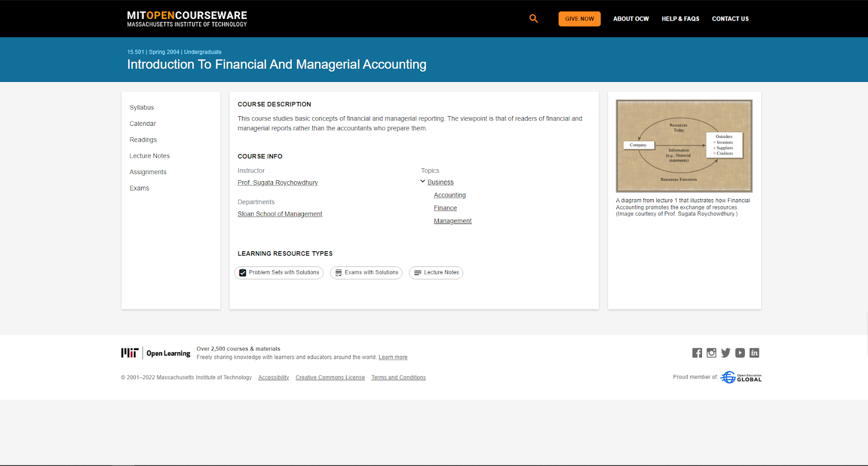868x466 pixels.
Task: Go to the Exams section
Action: click(139, 188)
